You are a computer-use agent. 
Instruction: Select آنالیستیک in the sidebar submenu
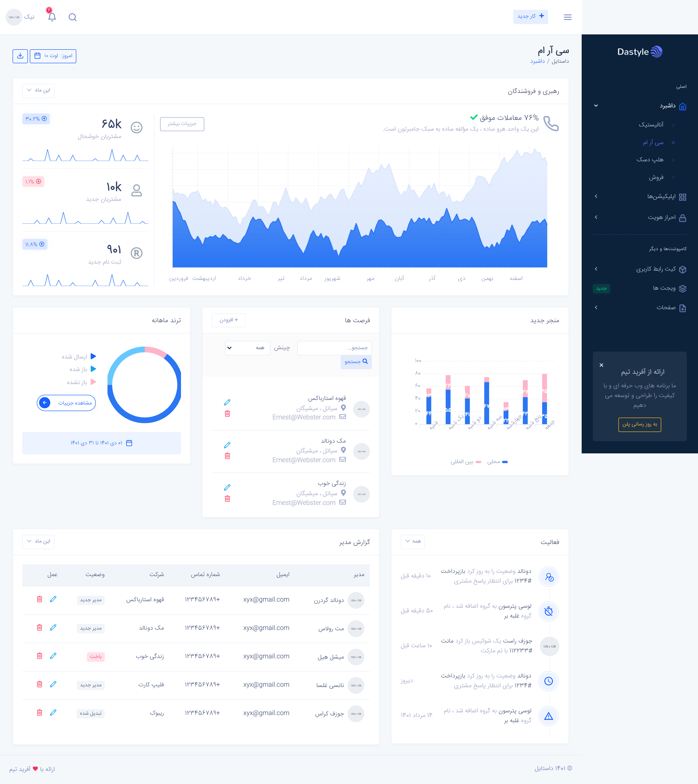(651, 125)
